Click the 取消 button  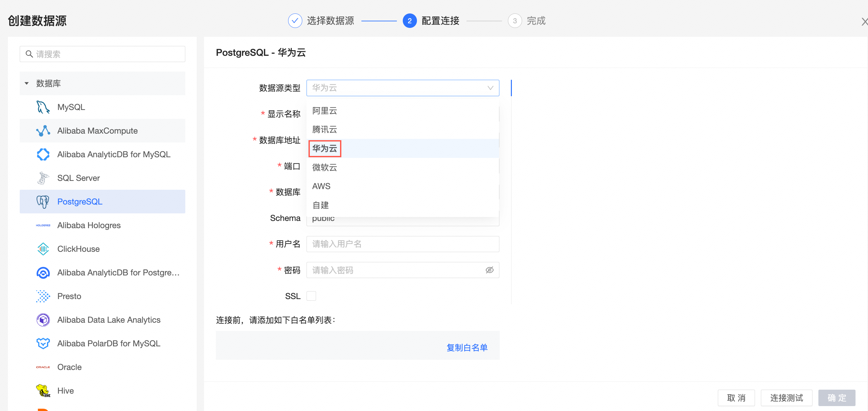[736, 398]
